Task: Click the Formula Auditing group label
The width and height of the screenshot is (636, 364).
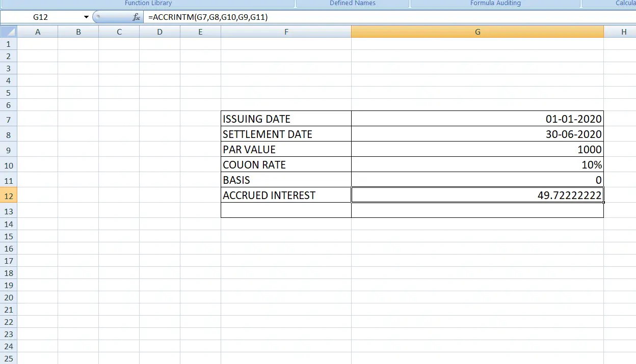Action: [x=495, y=3]
